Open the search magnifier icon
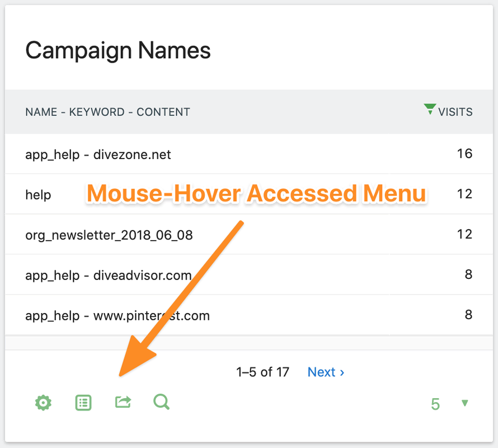This screenshot has height=448, width=498. pyautogui.click(x=161, y=402)
